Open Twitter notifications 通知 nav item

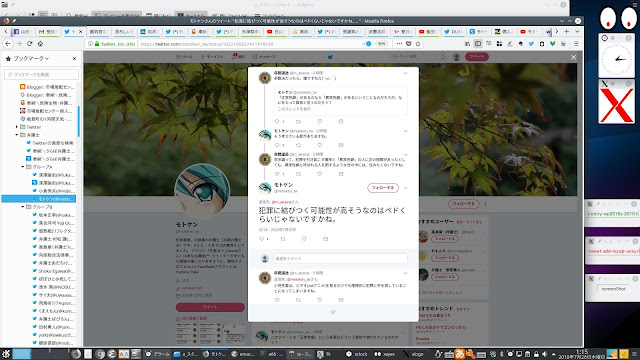click(x=238, y=57)
